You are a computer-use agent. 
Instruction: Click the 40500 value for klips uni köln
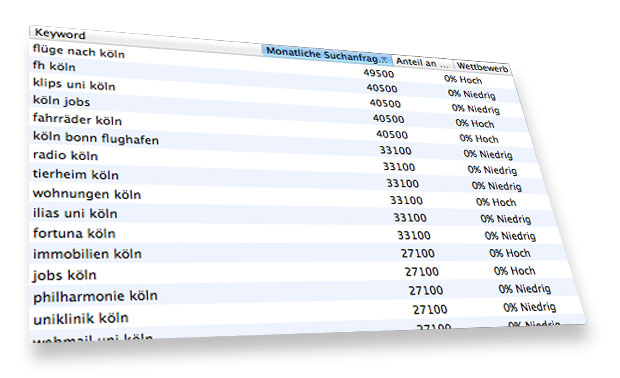[385, 103]
